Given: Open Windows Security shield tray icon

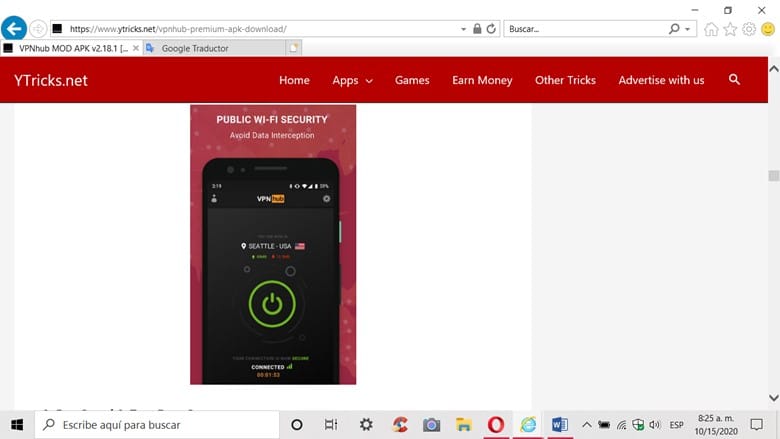Looking at the screenshot, I should pos(638,425).
